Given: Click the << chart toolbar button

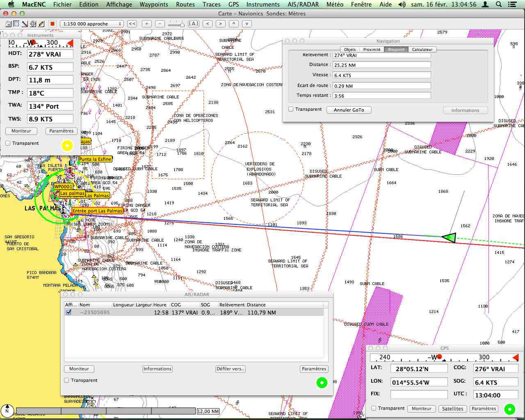Looking at the screenshot, I should 132,24.
